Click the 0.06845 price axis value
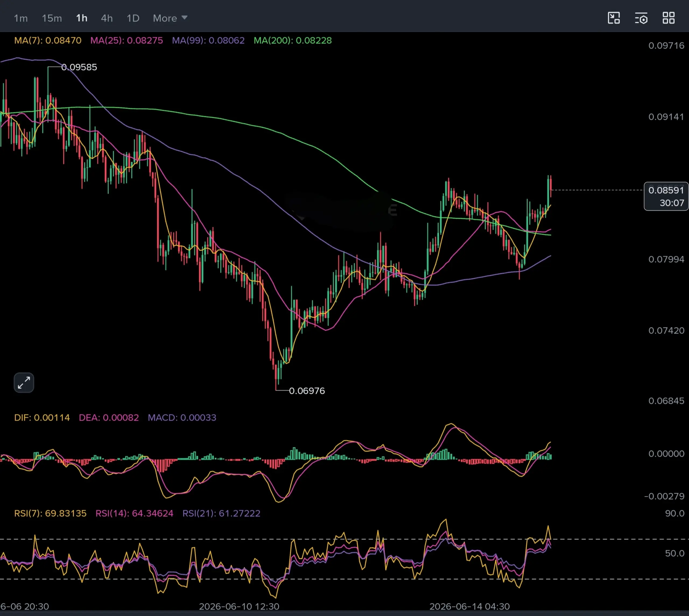Viewport: 689px width, 616px height. click(x=666, y=401)
